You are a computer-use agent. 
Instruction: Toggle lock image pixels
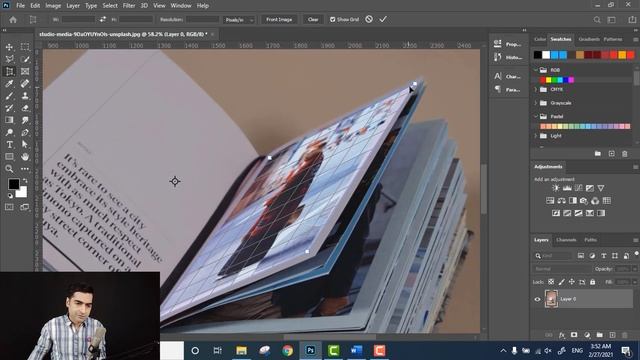coord(562,282)
